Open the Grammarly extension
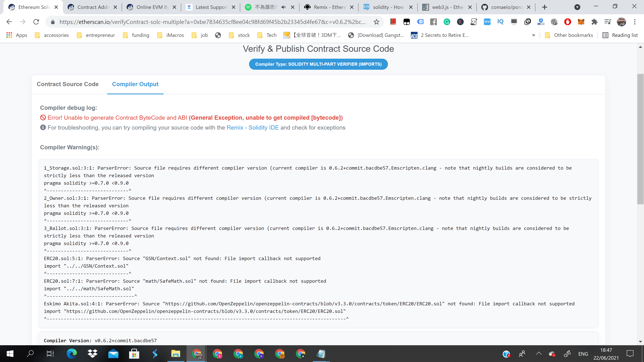The width and height of the screenshot is (644, 362). click(447, 22)
